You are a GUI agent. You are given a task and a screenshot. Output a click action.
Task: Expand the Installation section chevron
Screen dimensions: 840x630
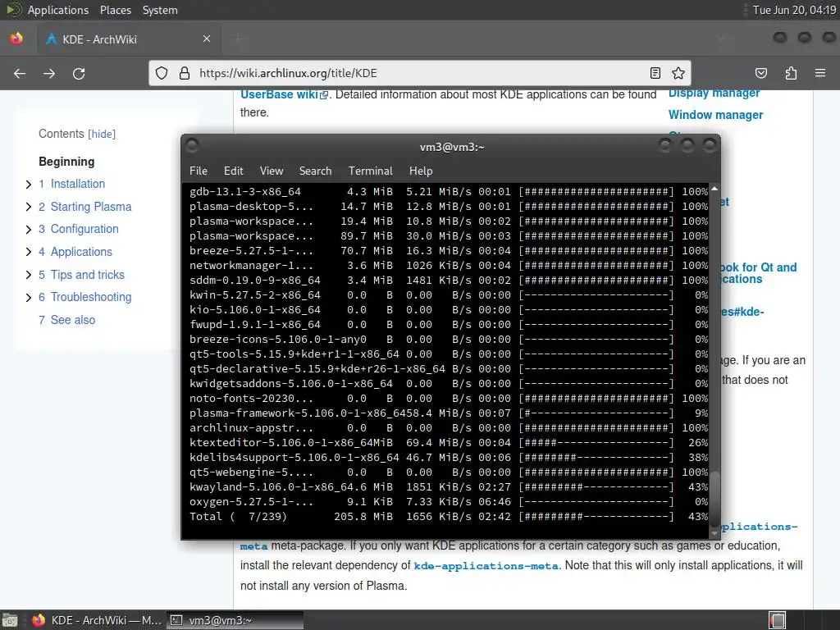(x=29, y=185)
